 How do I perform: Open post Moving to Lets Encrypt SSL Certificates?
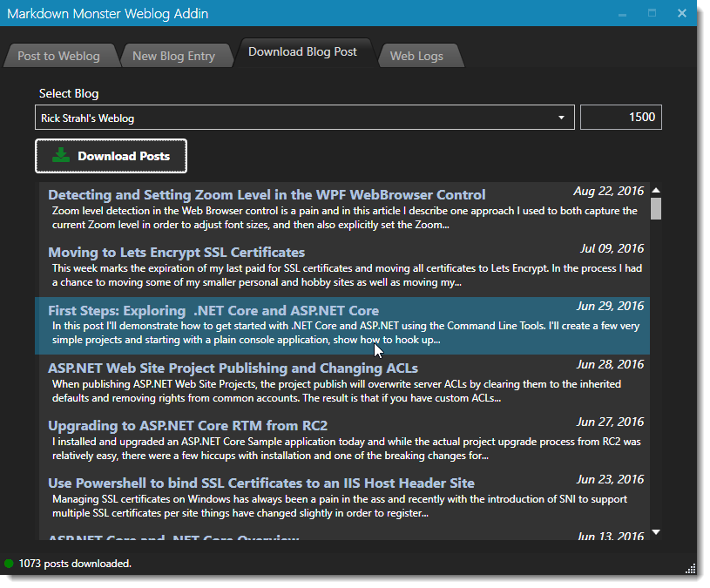(177, 252)
